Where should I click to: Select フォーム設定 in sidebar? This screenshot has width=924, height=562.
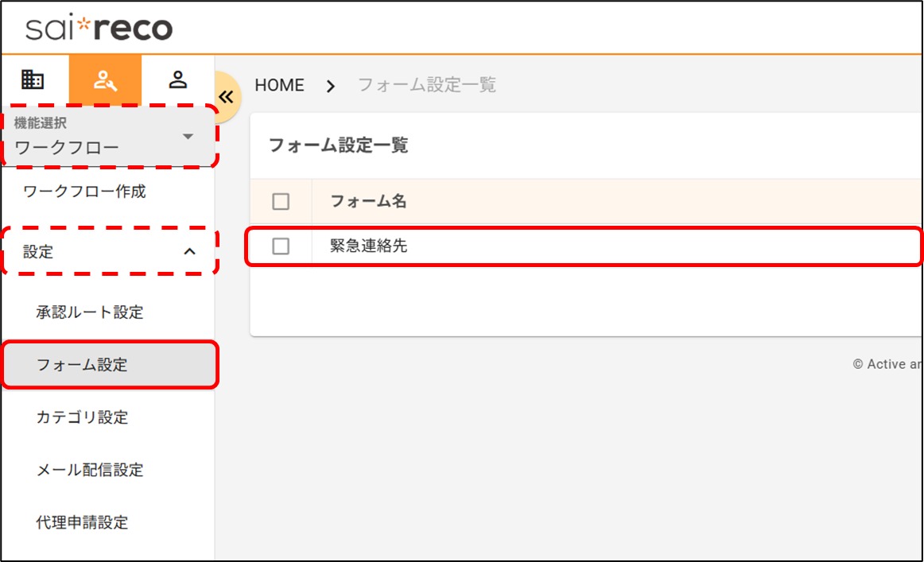click(82, 365)
